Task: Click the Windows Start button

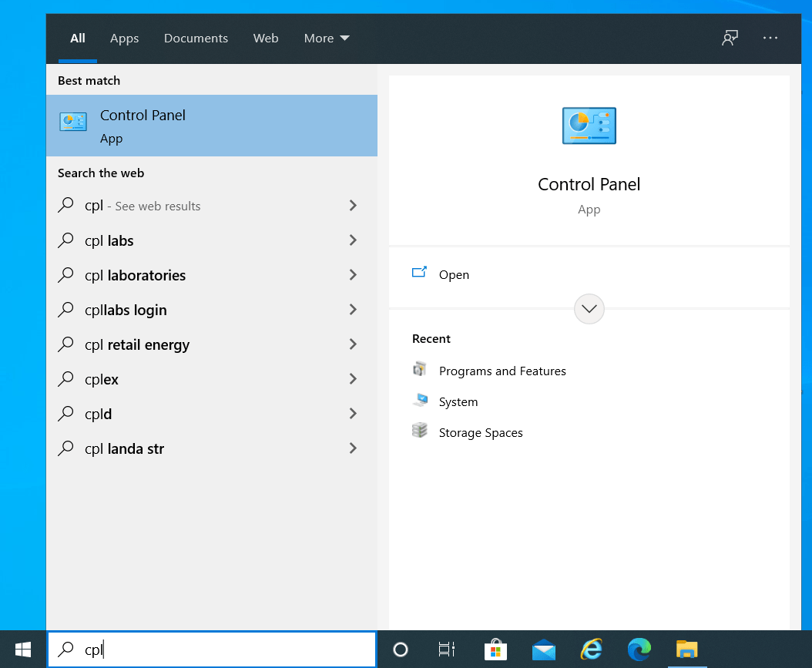Action: [23, 650]
